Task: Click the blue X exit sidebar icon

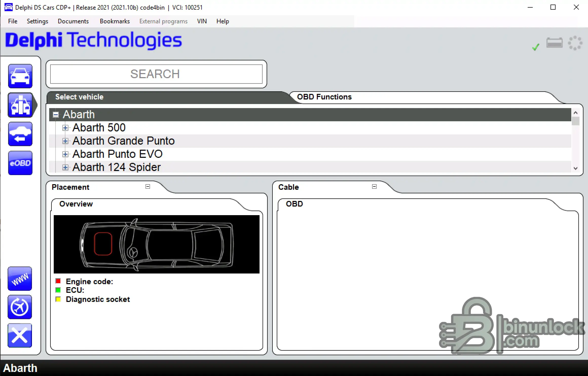Action: coord(20,335)
